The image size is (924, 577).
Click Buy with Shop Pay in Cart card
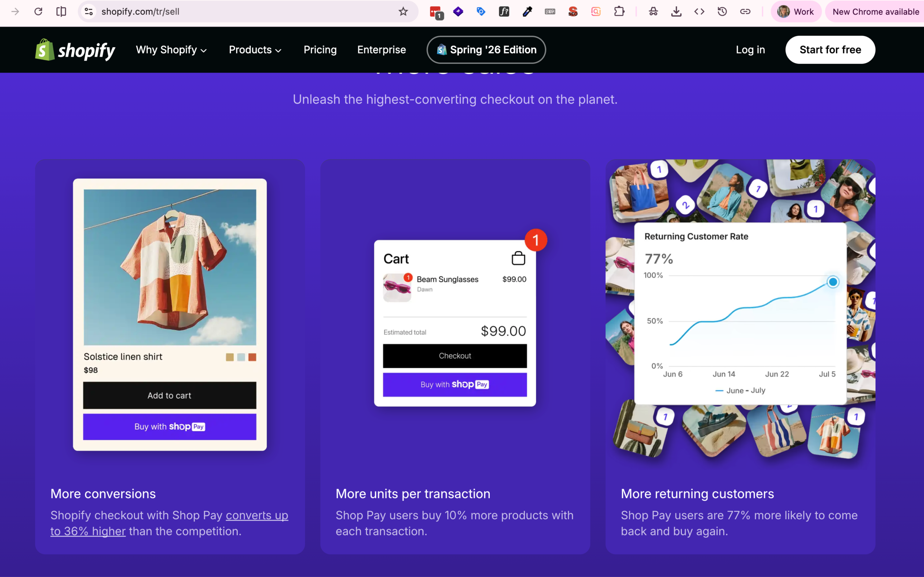point(455,385)
